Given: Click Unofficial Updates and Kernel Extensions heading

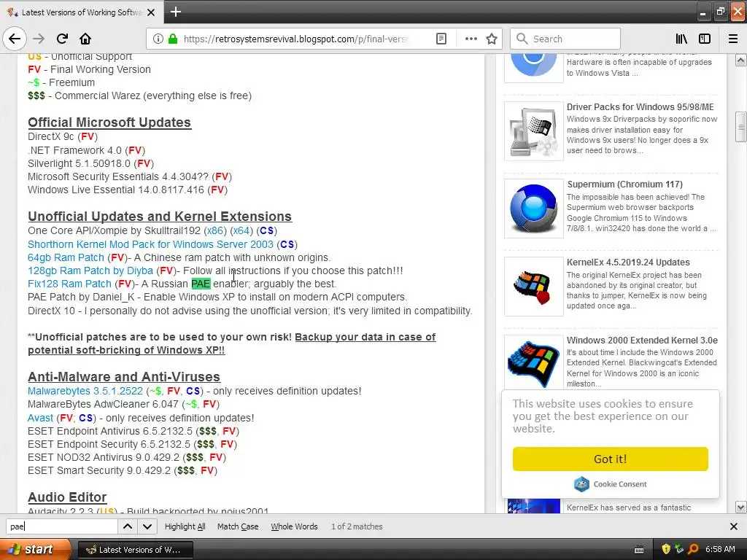Looking at the screenshot, I should point(160,216).
